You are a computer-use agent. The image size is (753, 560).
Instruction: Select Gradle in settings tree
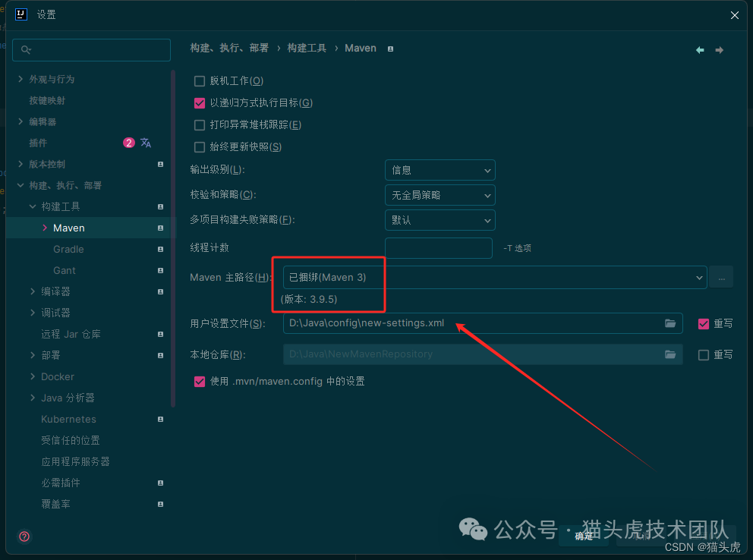(68, 249)
